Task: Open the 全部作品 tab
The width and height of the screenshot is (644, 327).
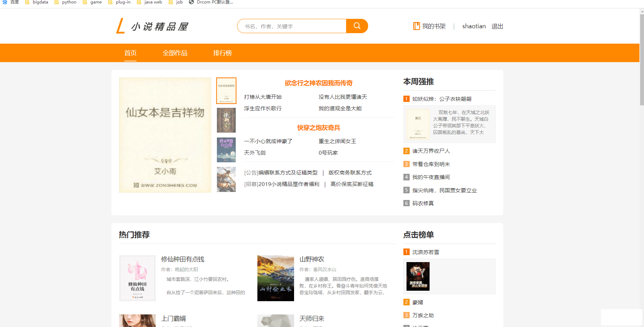Action: [175, 53]
